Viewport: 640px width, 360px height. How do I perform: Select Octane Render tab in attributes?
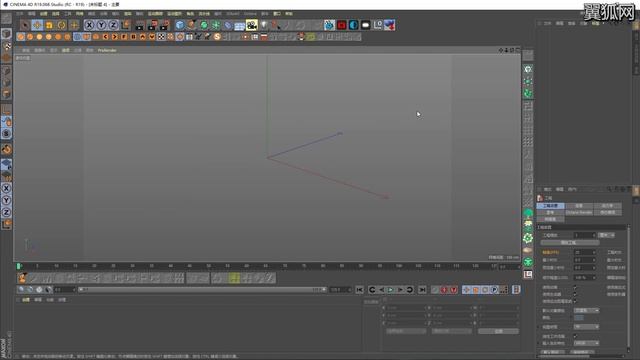coord(579,213)
